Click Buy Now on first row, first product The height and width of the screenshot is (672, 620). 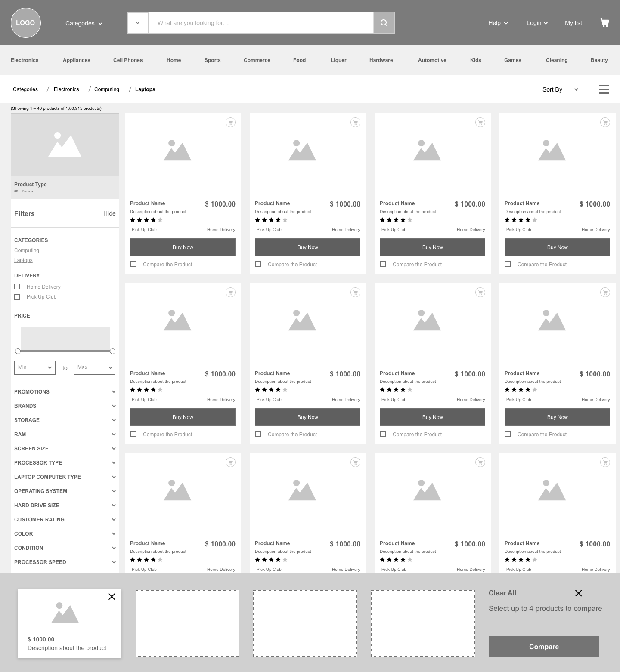[183, 247]
